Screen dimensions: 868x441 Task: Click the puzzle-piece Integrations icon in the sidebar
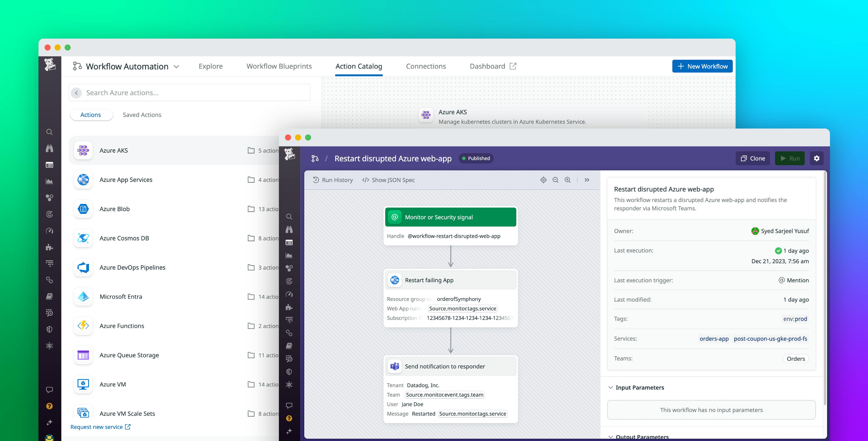(x=50, y=247)
